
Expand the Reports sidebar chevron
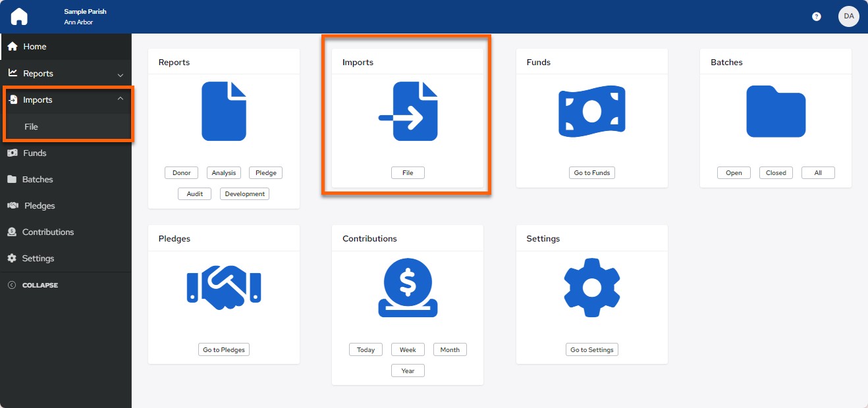120,74
